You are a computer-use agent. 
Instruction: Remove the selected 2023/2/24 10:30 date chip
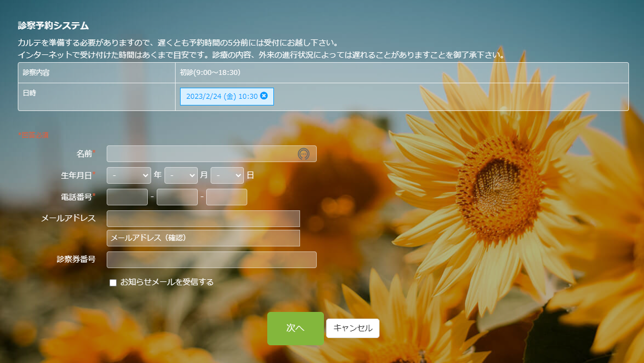point(264,95)
